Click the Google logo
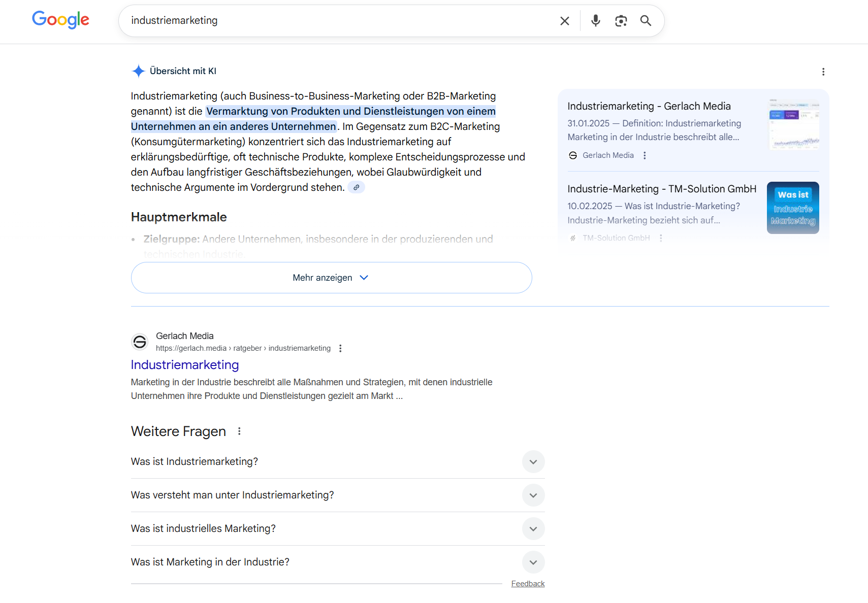The width and height of the screenshot is (868, 603). [60, 20]
